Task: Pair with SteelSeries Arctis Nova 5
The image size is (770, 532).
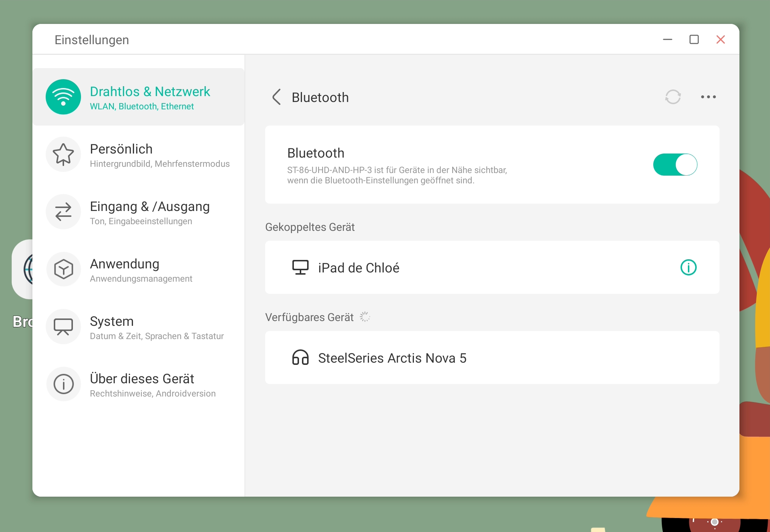Action: [x=492, y=357]
